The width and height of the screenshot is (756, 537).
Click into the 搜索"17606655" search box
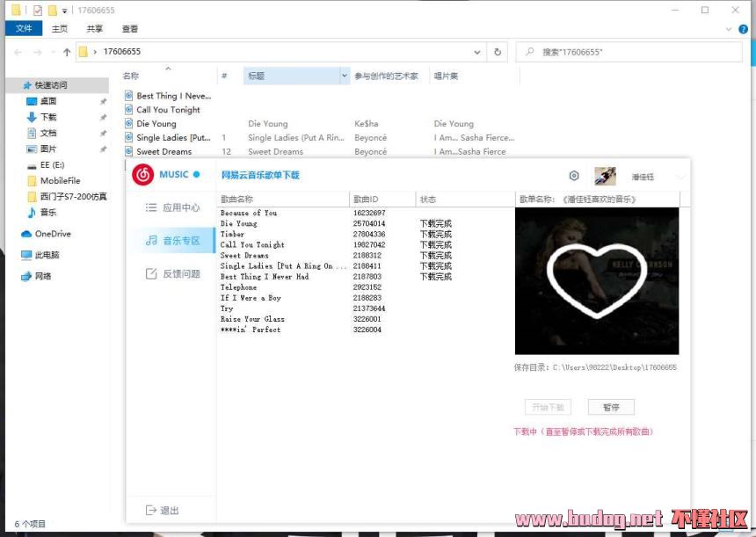629,52
